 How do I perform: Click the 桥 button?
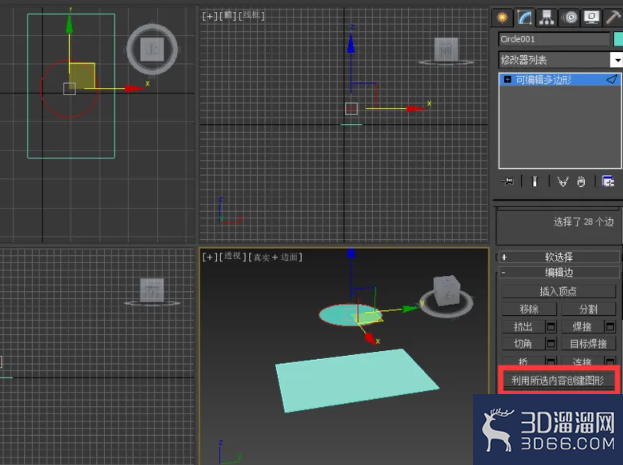pos(523,361)
